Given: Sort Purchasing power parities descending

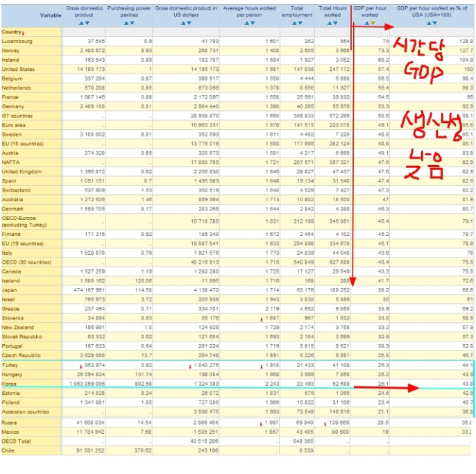Looking at the screenshot, I should coord(132,23).
